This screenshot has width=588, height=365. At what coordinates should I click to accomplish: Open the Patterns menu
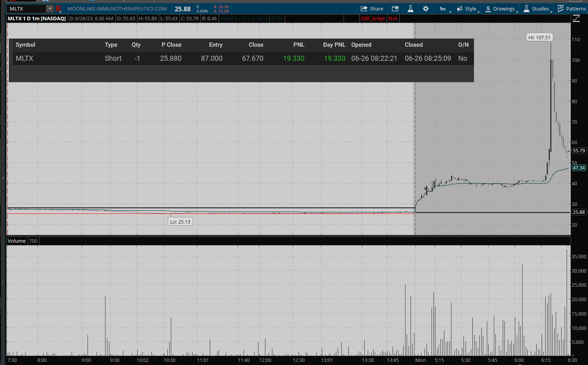tap(572, 9)
